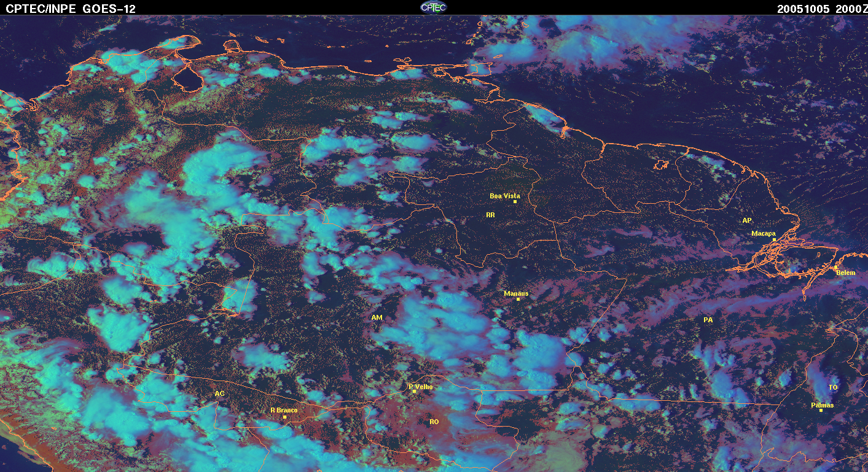The height and width of the screenshot is (472, 868).
Task: Click the 'TO' state label
Action: click(833, 387)
